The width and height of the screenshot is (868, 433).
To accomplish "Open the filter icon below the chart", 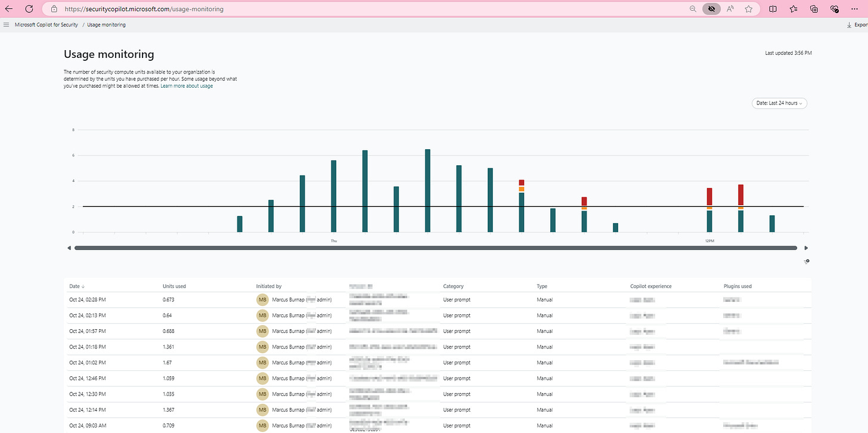I will pyautogui.click(x=807, y=261).
